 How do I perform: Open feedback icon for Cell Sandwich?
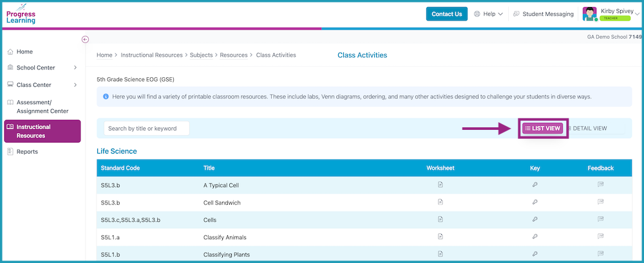pyautogui.click(x=600, y=203)
